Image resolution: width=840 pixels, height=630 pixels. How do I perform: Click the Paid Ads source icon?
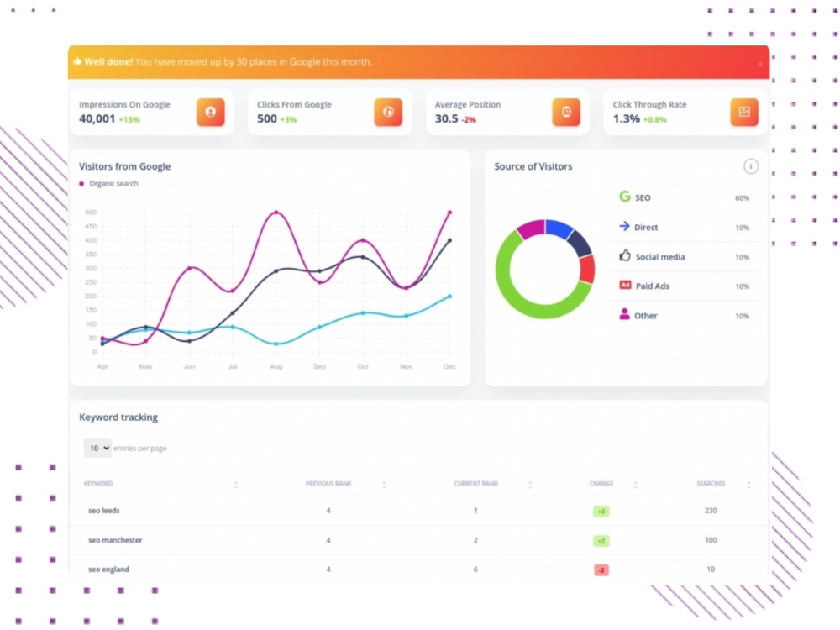click(625, 285)
